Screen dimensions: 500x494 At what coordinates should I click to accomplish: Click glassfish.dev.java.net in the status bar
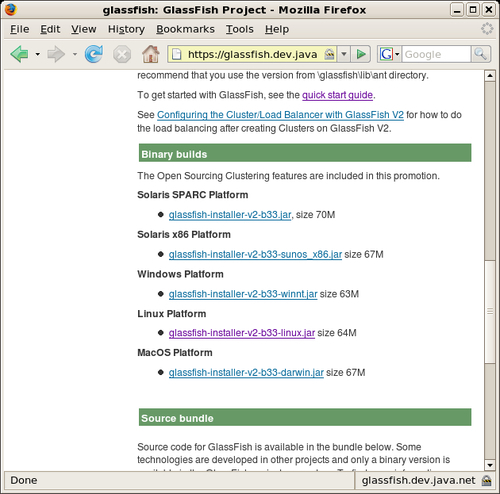419,481
